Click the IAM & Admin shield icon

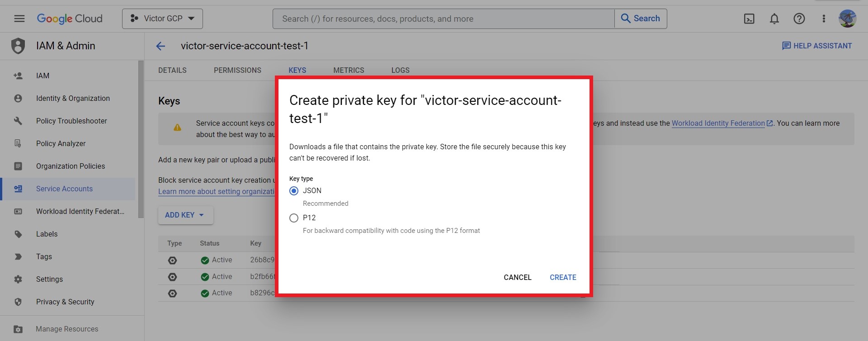18,46
